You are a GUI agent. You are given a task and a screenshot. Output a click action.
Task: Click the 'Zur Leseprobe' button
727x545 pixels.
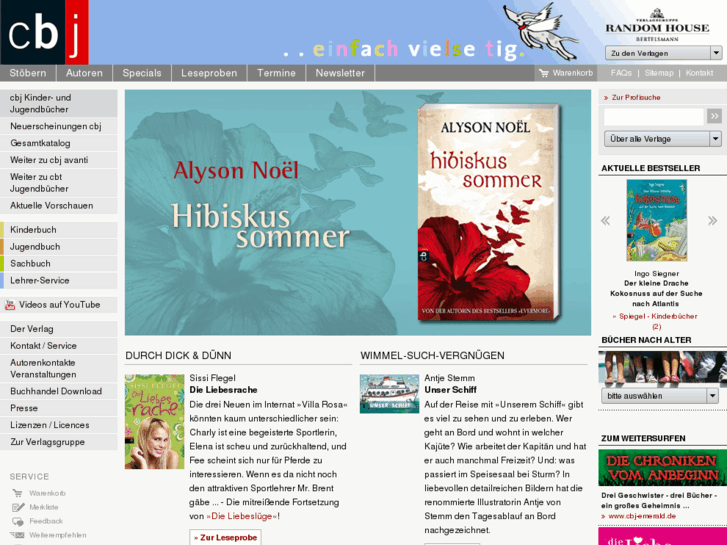pos(225,537)
